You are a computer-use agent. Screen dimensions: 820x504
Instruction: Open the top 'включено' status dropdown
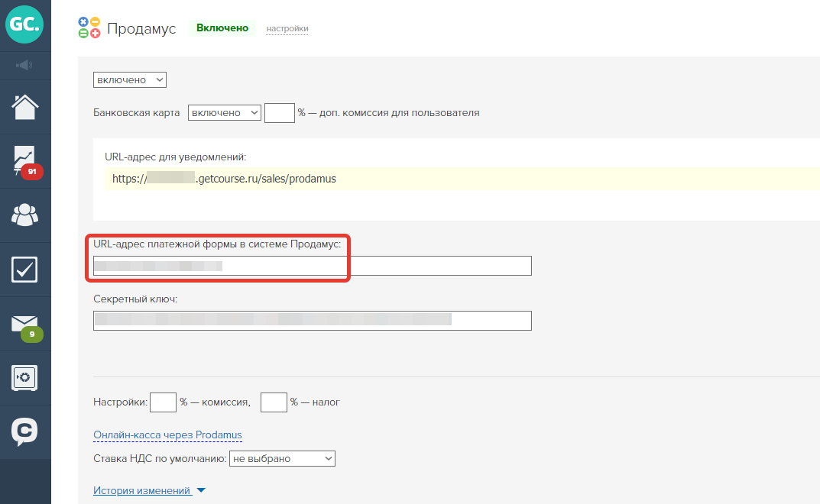click(130, 80)
